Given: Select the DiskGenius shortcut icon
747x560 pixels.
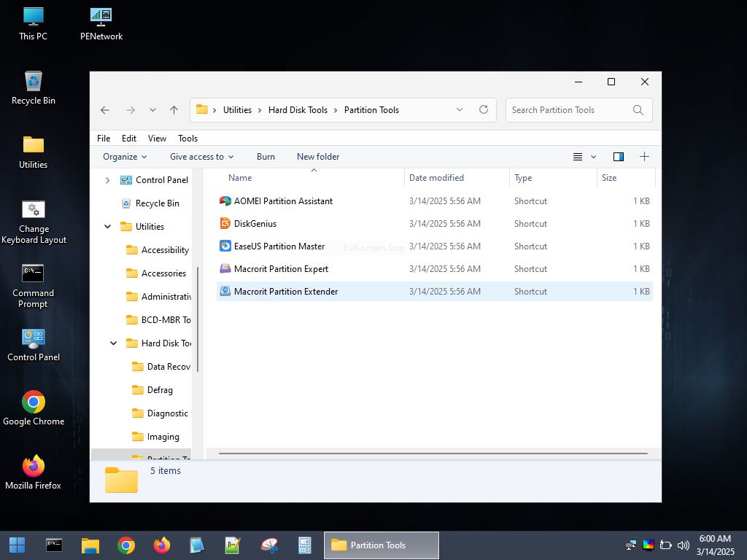Looking at the screenshot, I should (x=225, y=223).
